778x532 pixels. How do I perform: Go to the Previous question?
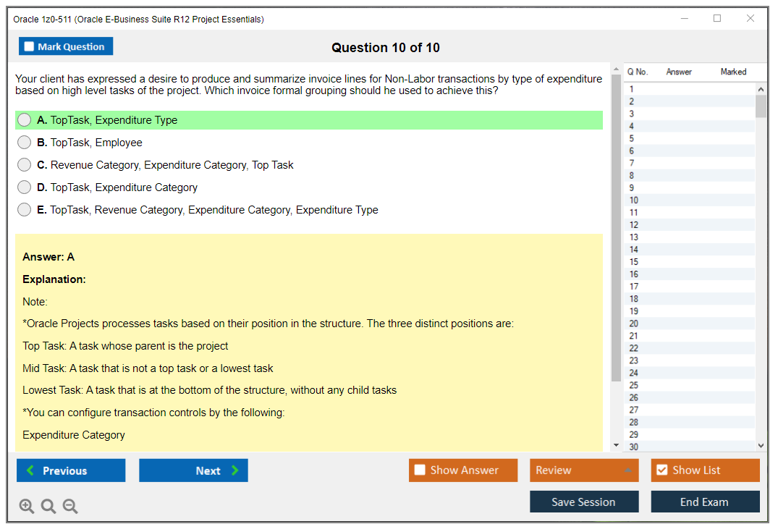[x=71, y=470]
